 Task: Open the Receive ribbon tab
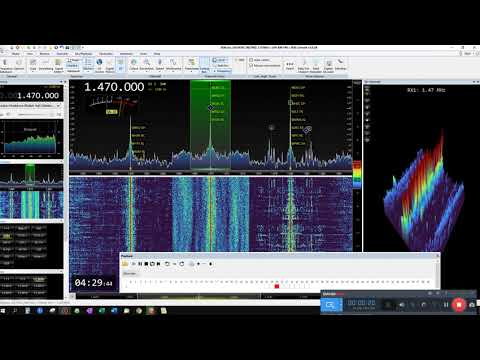coord(45,54)
